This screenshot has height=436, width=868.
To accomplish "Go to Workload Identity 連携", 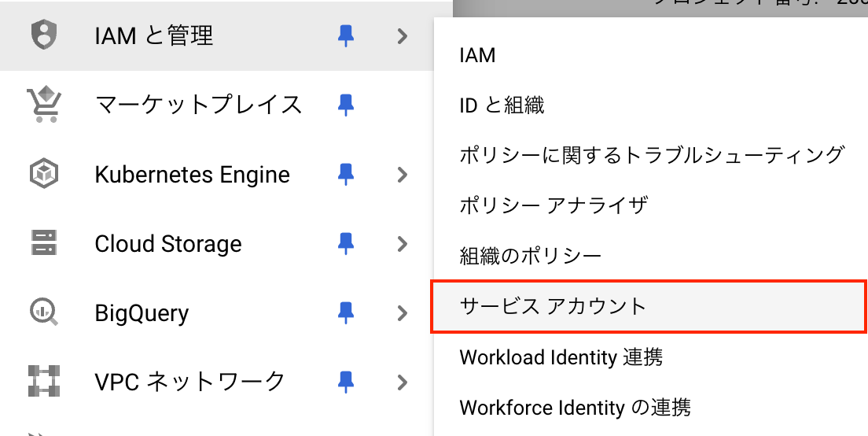I will pyautogui.click(x=561, y=357).
